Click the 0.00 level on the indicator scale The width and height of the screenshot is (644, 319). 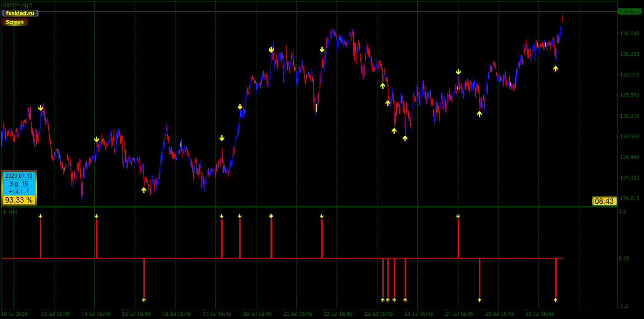[624, 258]
